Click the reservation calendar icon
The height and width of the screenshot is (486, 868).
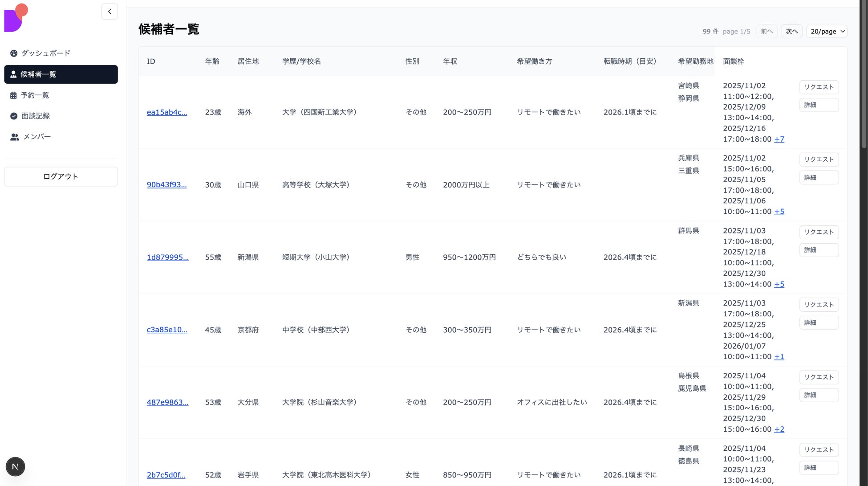click(x=13, y=95)
